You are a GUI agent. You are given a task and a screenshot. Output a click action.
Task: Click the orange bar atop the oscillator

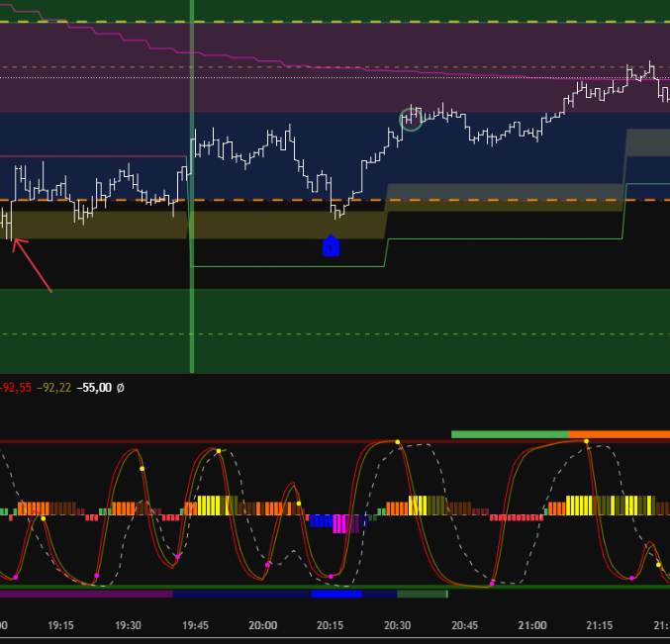tap(619, 434)
